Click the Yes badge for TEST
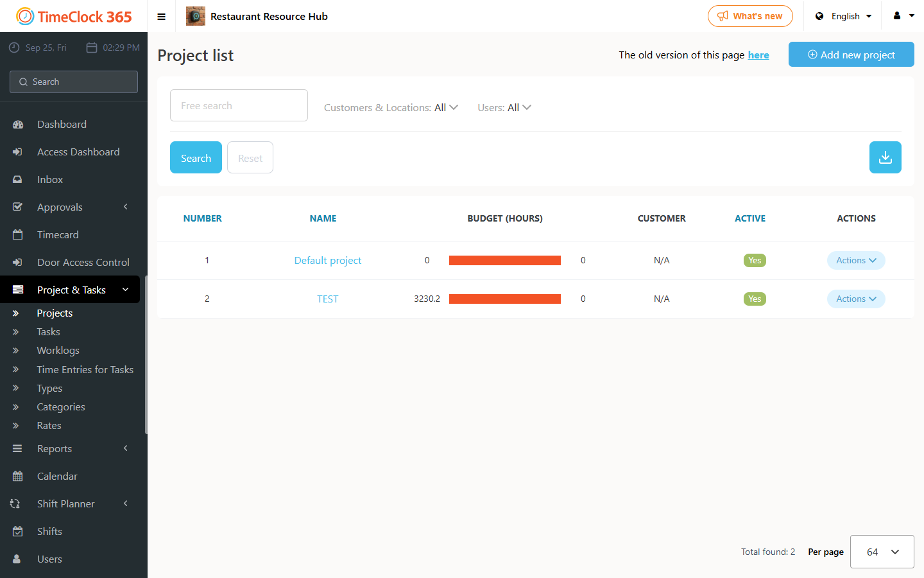 [755, 299]
